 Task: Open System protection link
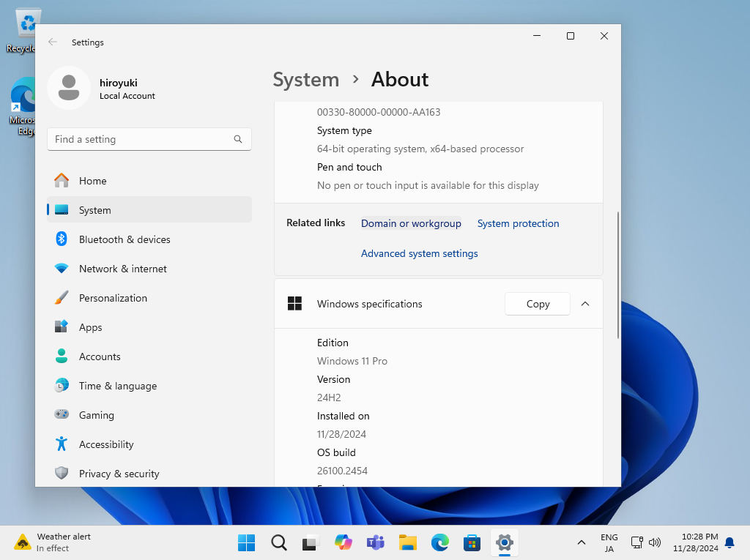(x=518, y=223)
